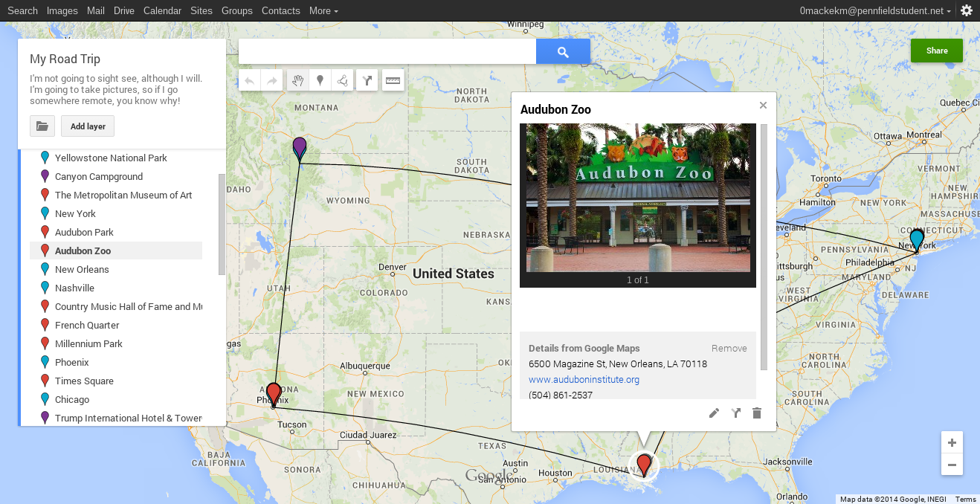Image resolution: width=980 pixels, height=504 pixels.
Task: Select French Quarter in the places list
Action: tap(87, 325)
